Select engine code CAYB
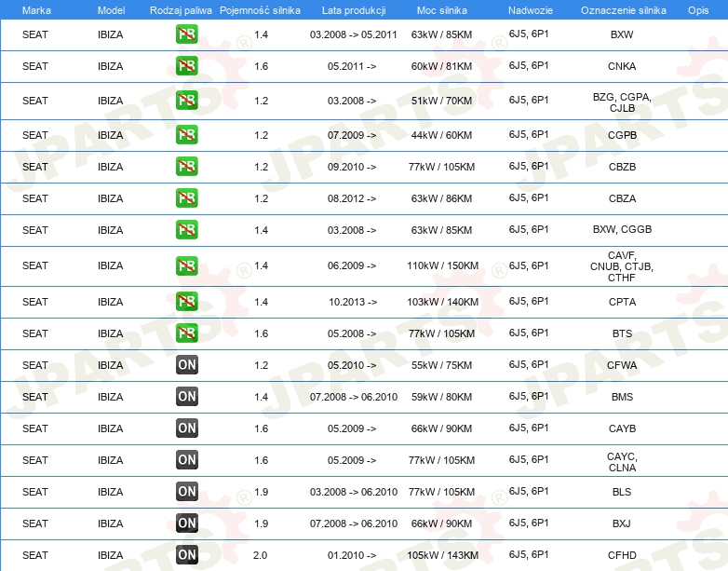Image resolution: width=728 pixels, height=571 pixels. [x=622, y=428]
